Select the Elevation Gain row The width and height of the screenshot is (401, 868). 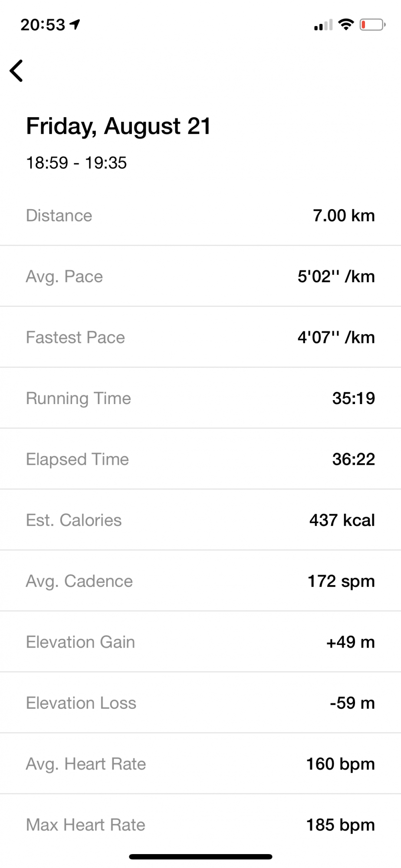(x=200, y=642)
